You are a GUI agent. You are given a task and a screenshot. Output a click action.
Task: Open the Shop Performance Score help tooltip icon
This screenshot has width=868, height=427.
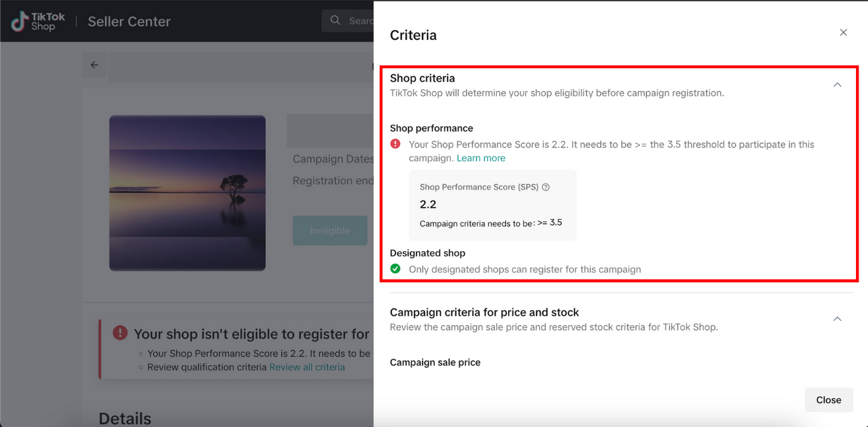[x=546, y=187]
